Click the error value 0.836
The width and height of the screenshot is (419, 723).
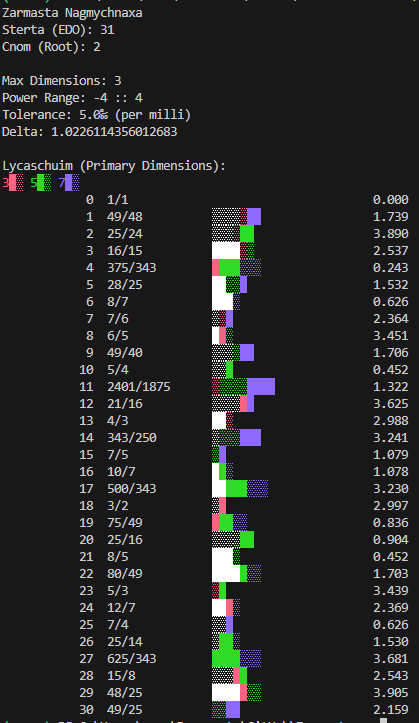point(390,522)
